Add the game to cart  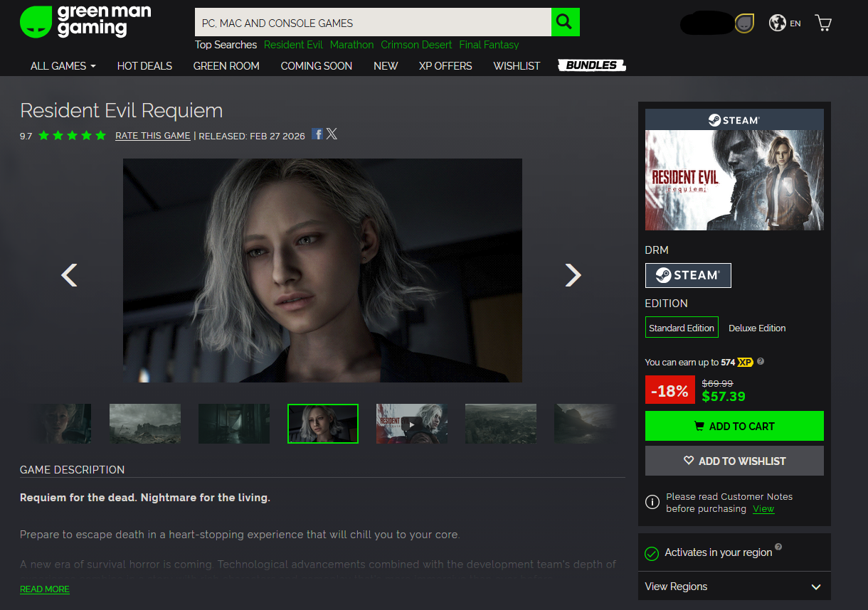click(x=734, y=426)
